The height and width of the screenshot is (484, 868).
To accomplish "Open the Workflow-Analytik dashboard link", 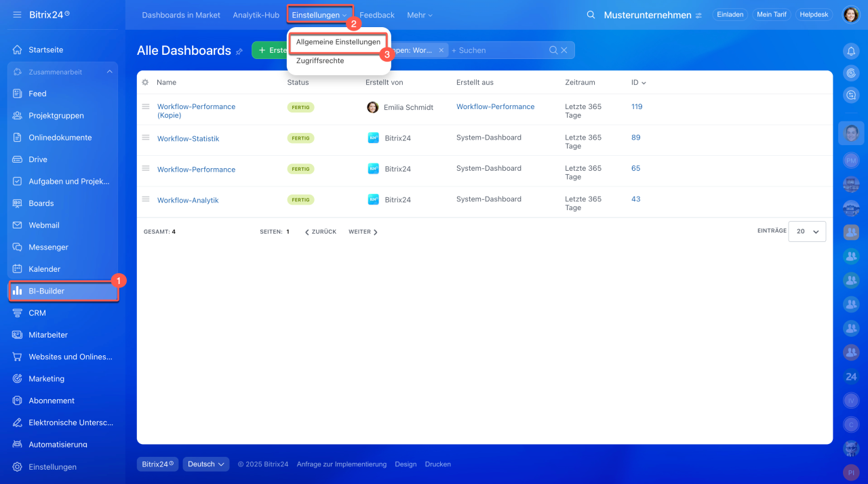I will (188, 201).
